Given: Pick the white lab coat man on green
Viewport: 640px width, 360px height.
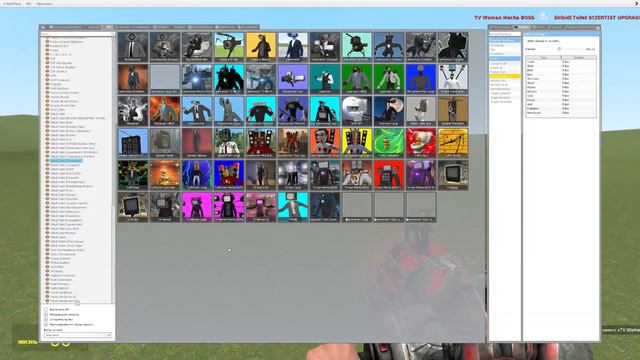Looking at the screenshot, I should 389,79.
